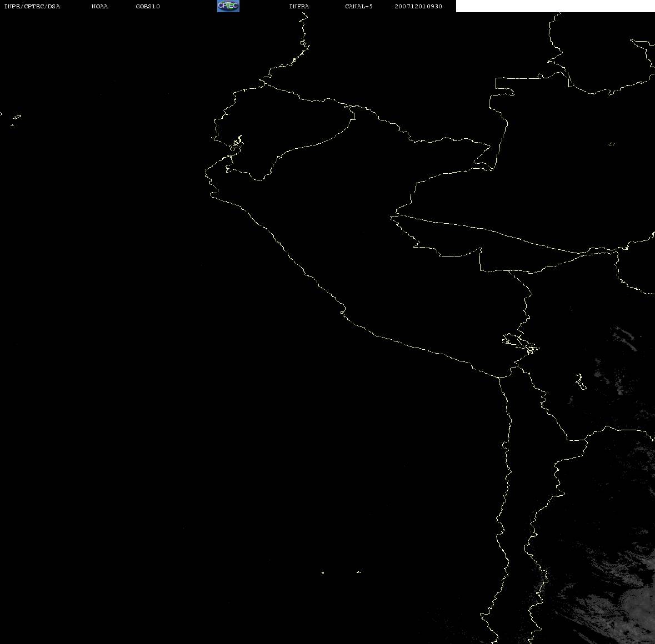
Task: Click the right small white island dot offshore
Action: (359, 572)
